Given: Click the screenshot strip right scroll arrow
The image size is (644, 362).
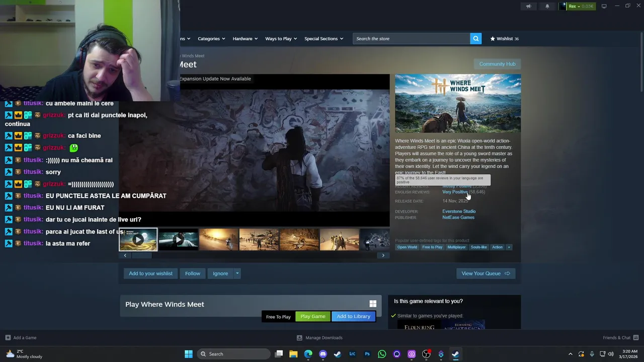Looking at the screenshot, I should (x=383, y=255).
